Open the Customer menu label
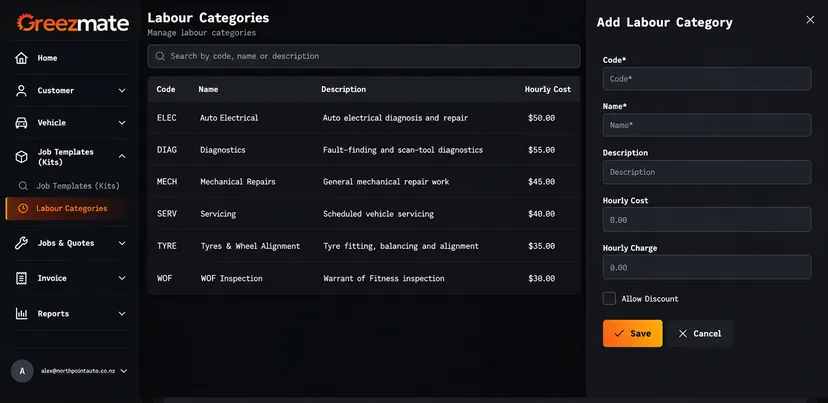The width and height of the screenshot is (828, 403). (x=55, y=90)
